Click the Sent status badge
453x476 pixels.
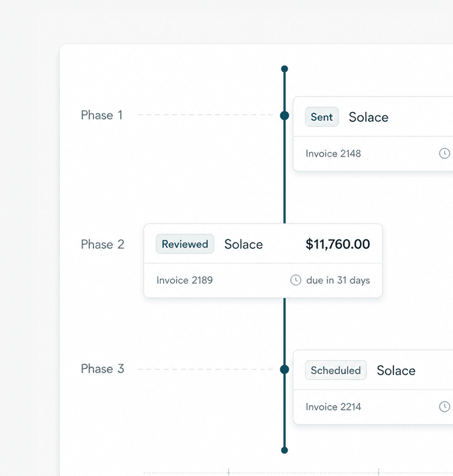pyautogui.click(x=322, y=117)
